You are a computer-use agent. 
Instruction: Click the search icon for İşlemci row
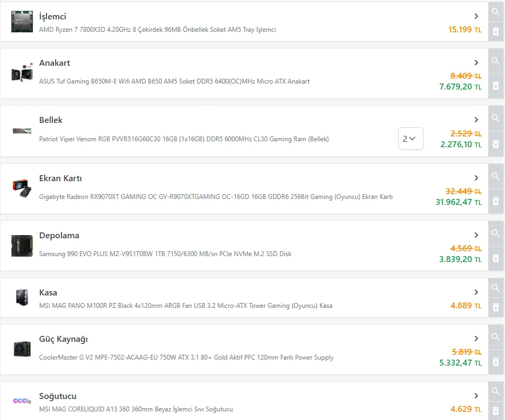(x=496, y=11)
